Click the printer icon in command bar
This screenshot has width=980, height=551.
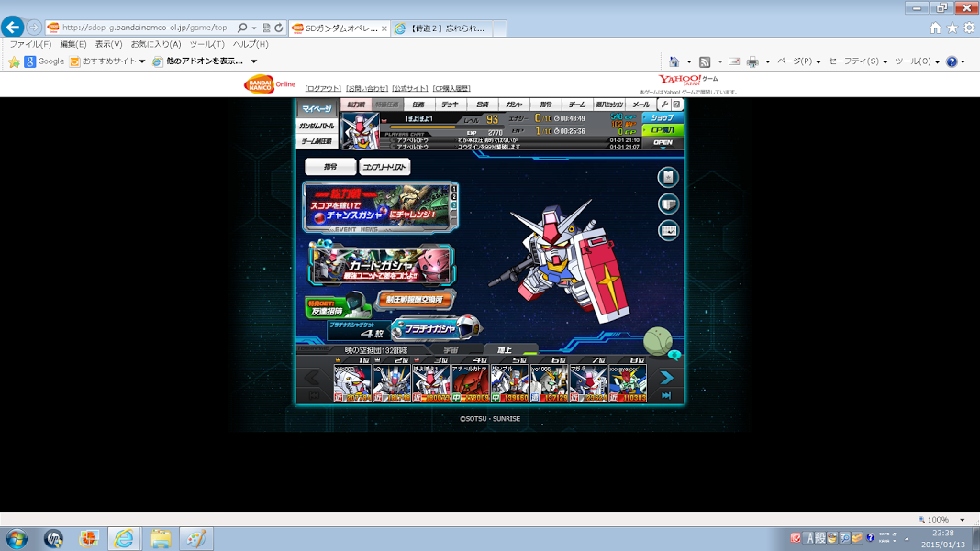coord(752,61)
